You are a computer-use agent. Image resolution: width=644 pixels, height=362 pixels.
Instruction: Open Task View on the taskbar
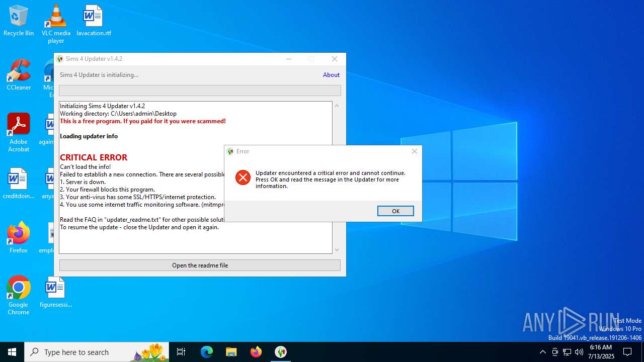tap(181, 352)
